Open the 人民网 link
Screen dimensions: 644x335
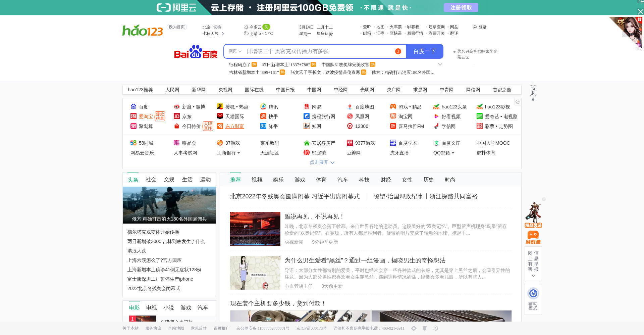coord(172,90)
